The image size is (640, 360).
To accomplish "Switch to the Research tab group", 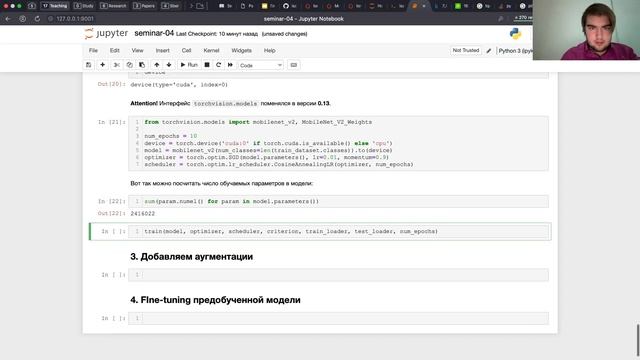I will (113, 6).
